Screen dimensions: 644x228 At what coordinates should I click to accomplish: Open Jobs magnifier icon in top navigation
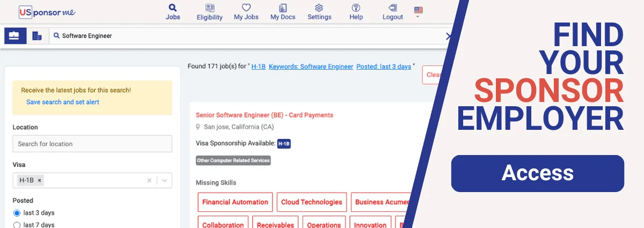click(172, 8)
